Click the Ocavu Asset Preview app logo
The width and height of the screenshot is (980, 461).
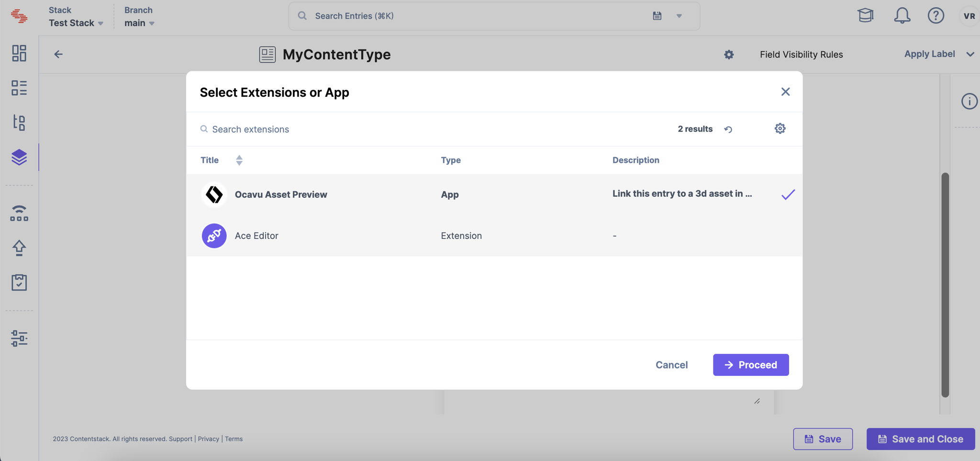point(214,194)
